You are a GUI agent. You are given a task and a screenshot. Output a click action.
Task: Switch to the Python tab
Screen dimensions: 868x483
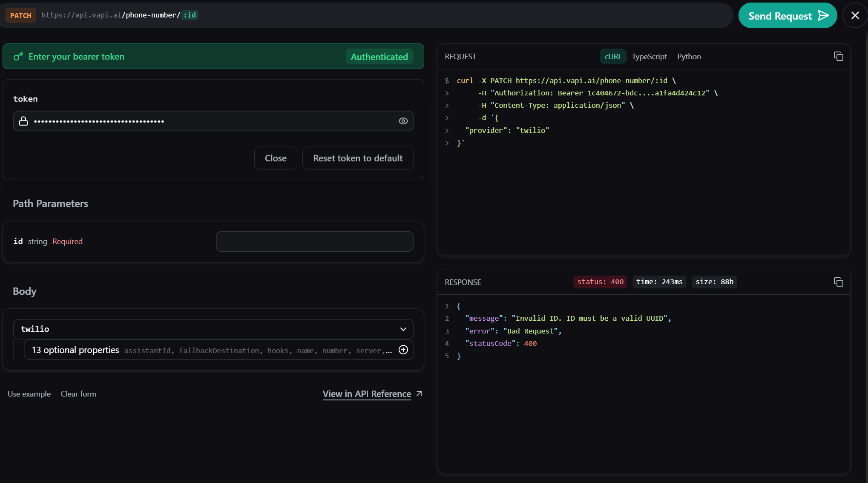coord(689,56)
